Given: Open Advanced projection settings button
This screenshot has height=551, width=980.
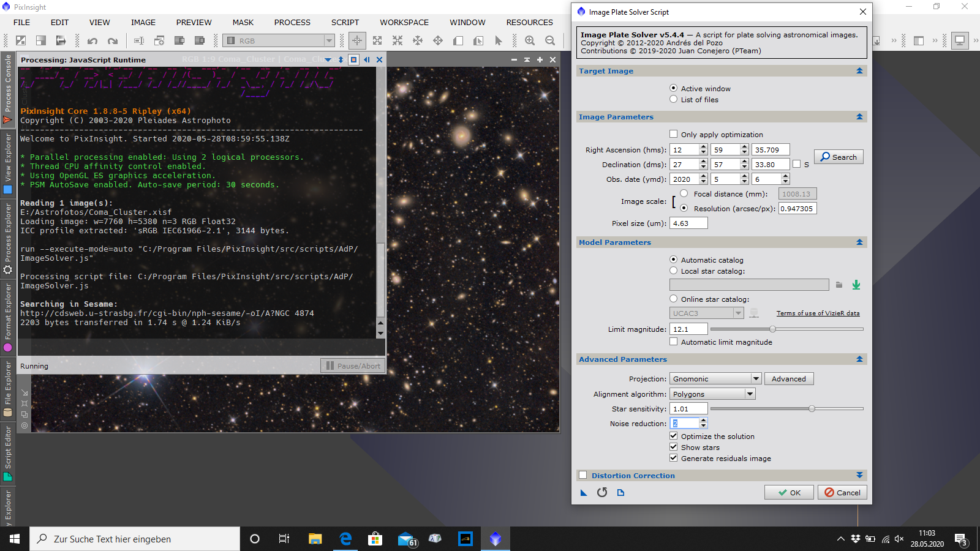Looking at the screenshot, I should pos(789,379).
